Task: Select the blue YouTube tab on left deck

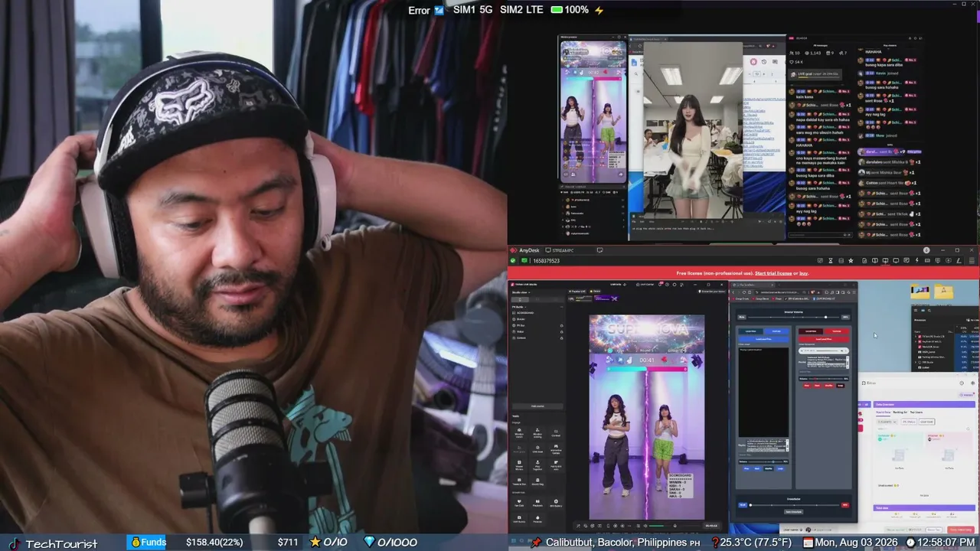Action: click(776, 331)
